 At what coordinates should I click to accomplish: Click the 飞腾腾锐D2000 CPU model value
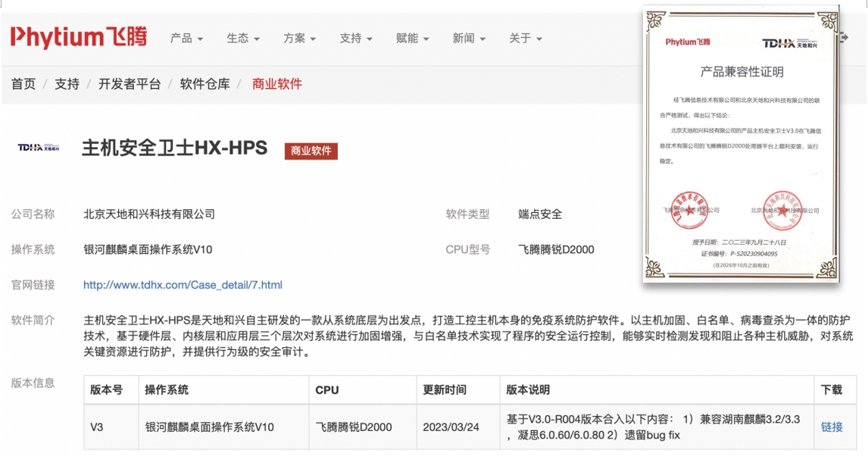tap(556, 250)
